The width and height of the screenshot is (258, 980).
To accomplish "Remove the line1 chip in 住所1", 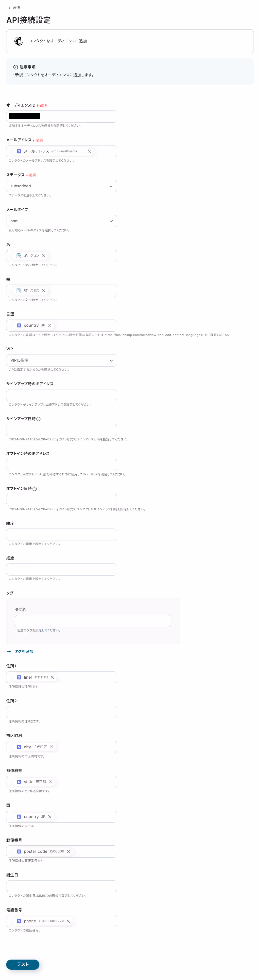I will click(x=52, y=677).
